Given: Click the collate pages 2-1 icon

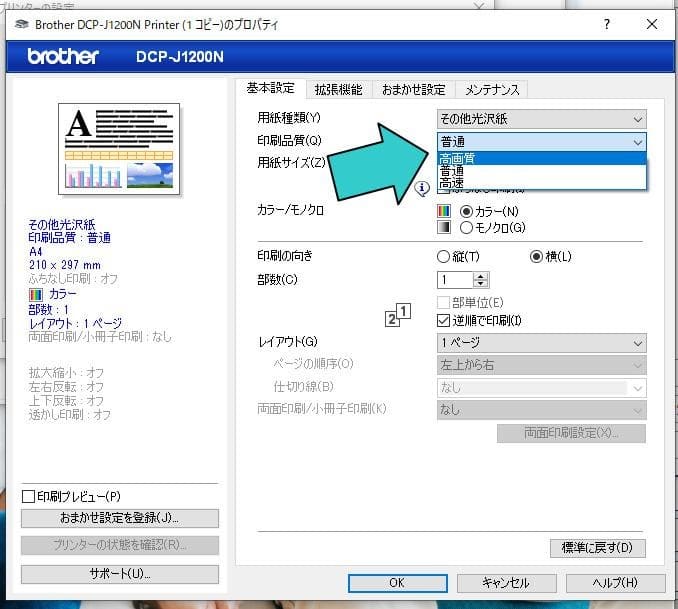Looking at the screenshot, I should click(x=398, y=315).
